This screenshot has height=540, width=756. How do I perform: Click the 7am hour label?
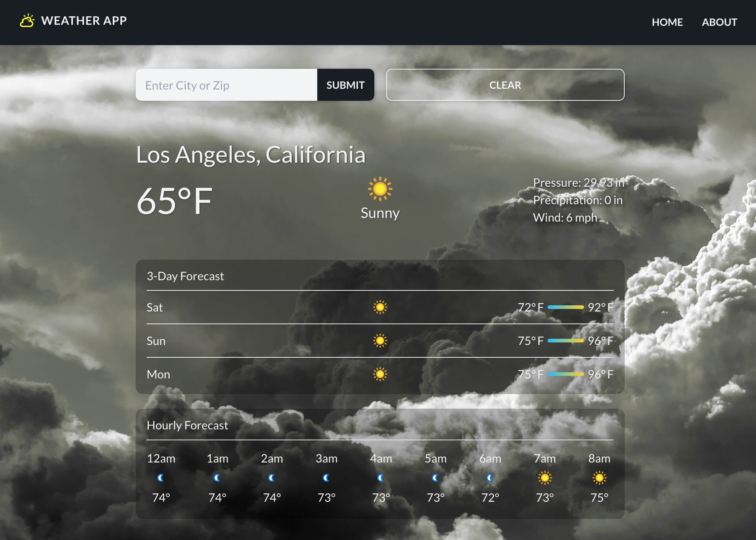click(x=545, y=458)
